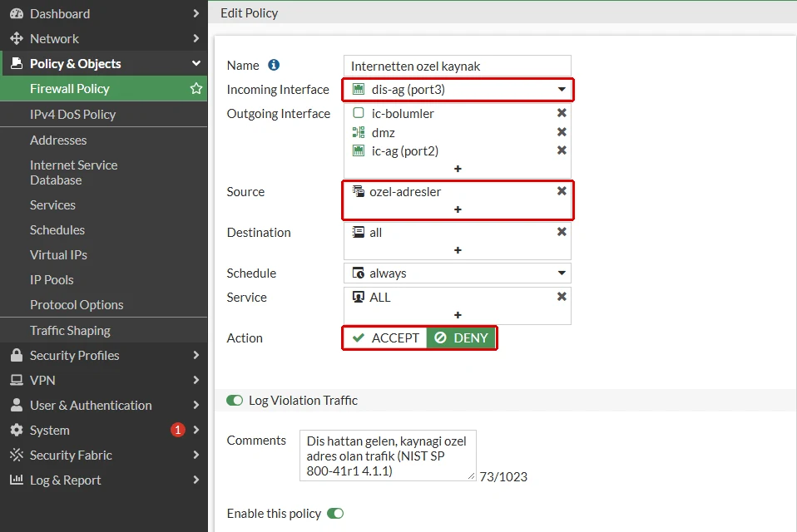
Task: Click the favorite star beside Firewall Policy
Action: click(x=196, y=89)
